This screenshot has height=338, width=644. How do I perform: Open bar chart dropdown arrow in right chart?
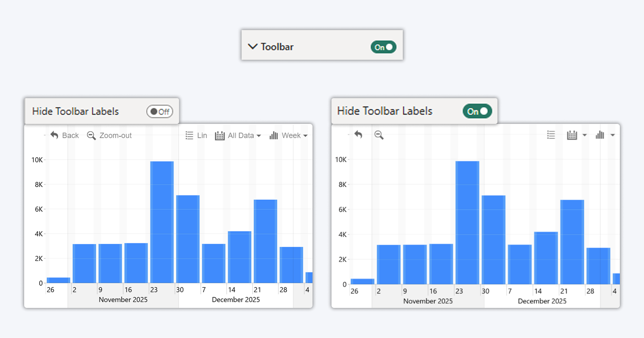(613, 135)
